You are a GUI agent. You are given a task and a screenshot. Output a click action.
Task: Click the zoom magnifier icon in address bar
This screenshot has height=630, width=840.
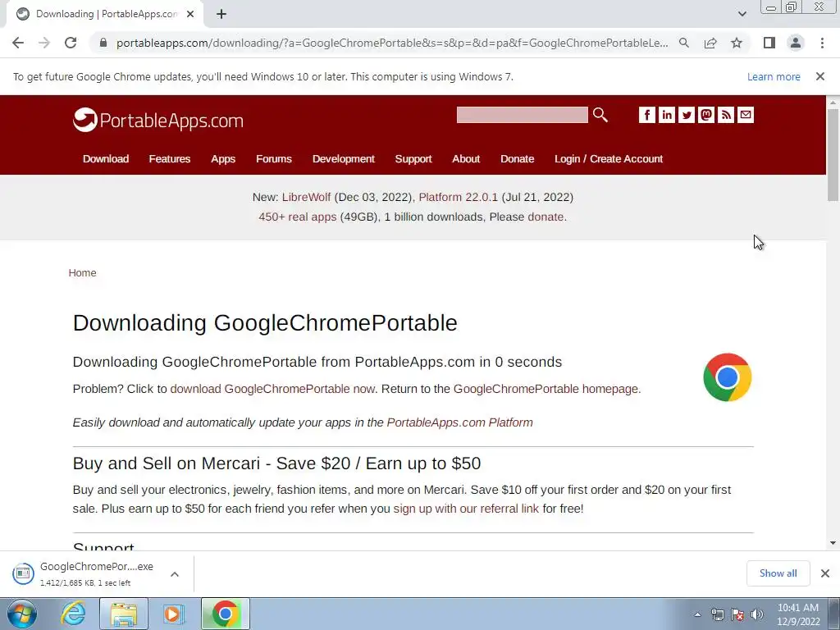coord(684,43)
